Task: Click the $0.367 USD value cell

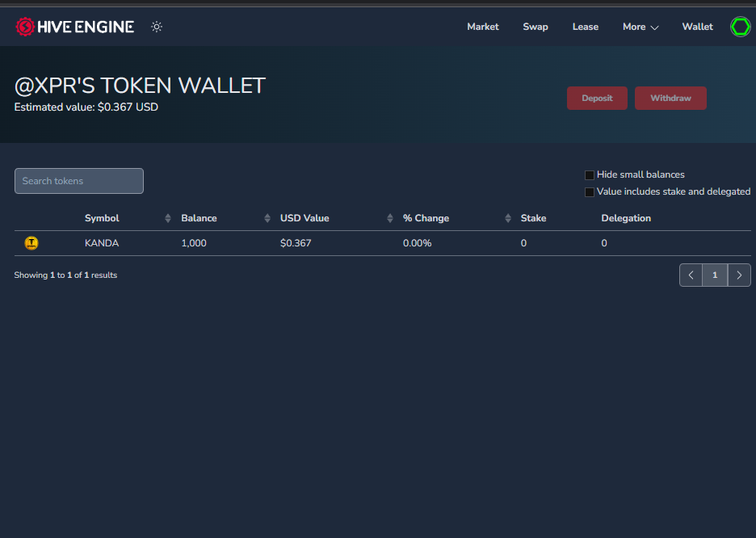Action: pos(296,243)
